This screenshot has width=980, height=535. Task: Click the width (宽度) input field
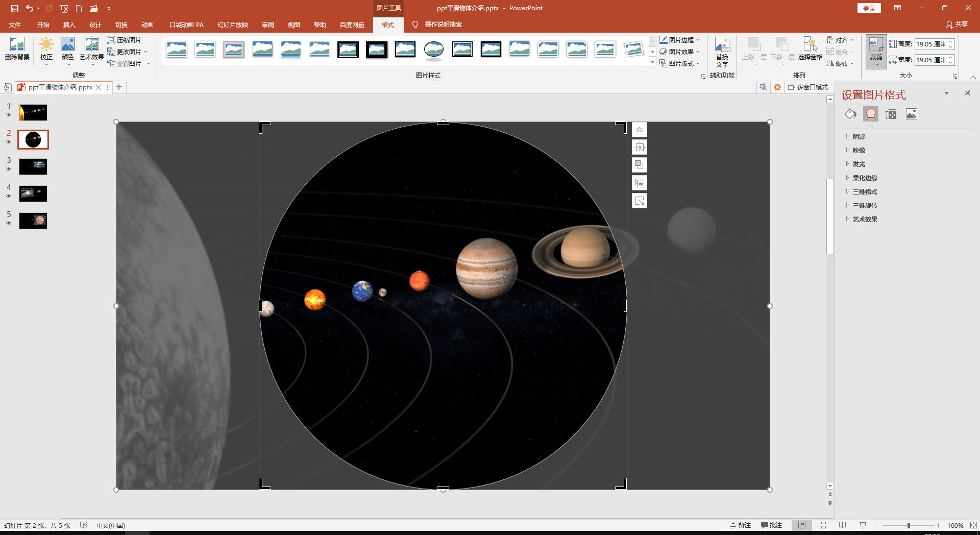(931, 60)
